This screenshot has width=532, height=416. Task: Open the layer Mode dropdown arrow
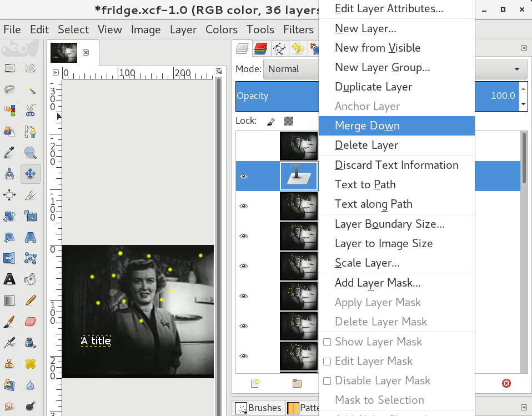click(x=517, y=69)
